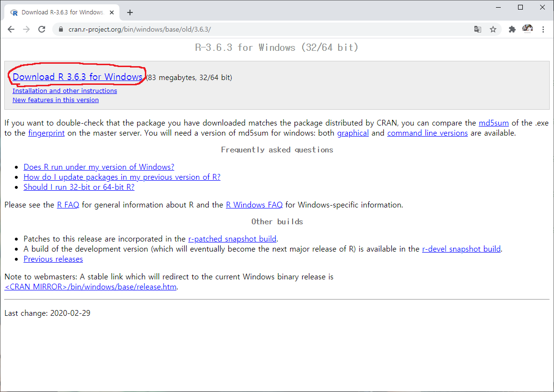
Task: Open the graphical md5sum link
Action: coord(353,133)
